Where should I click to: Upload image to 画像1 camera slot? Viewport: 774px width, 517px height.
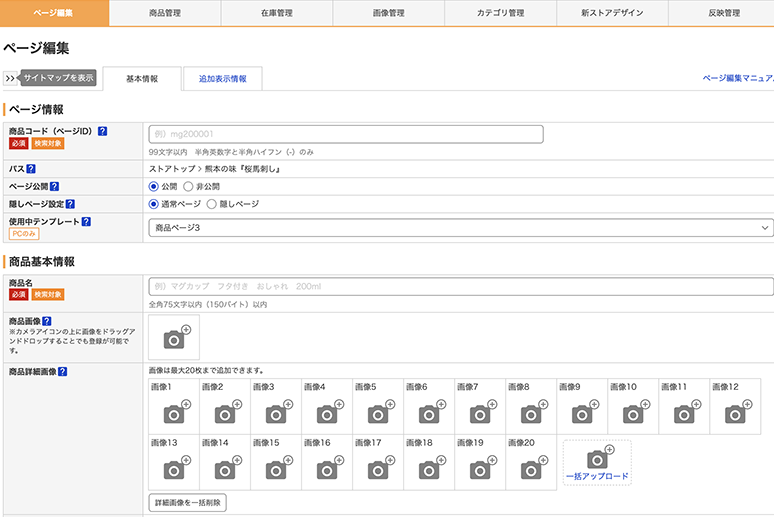174,413
